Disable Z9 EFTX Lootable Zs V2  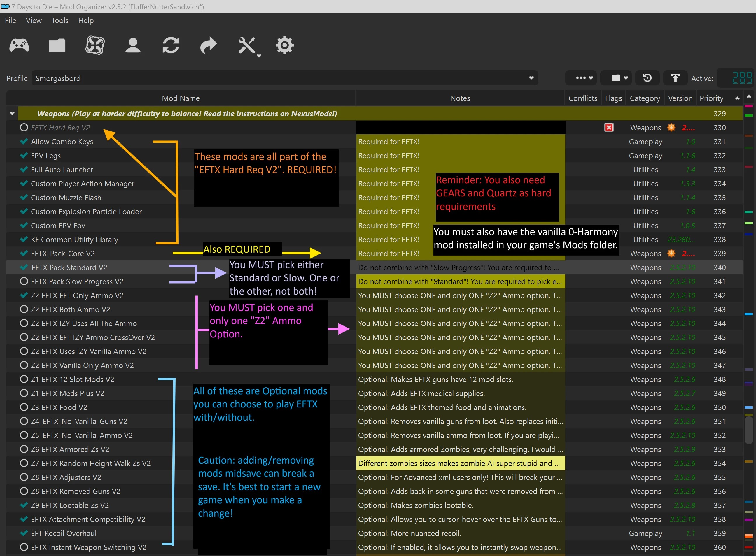[x=24, y=505]
